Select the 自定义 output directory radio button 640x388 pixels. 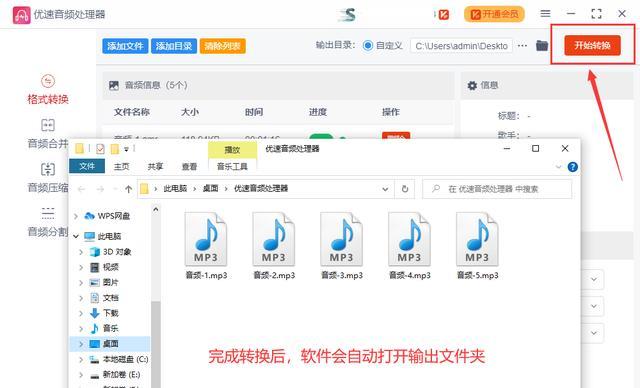pos(368,46)
